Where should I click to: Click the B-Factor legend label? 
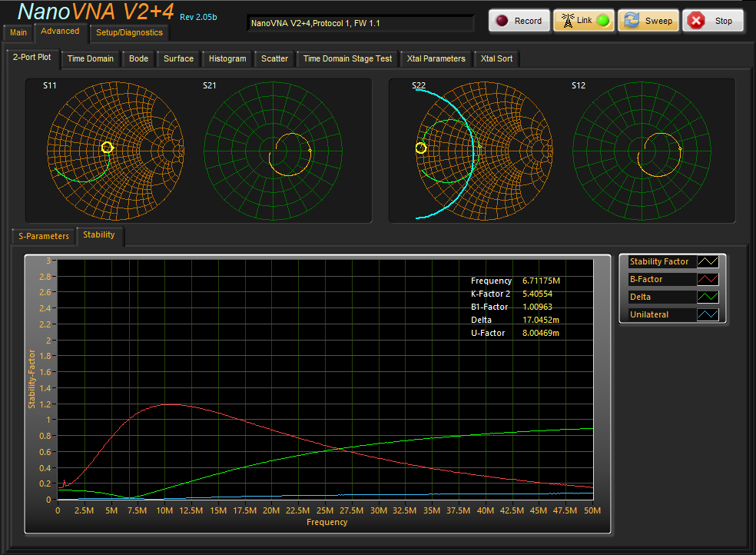pyautogui.click(x=646, y=279)
